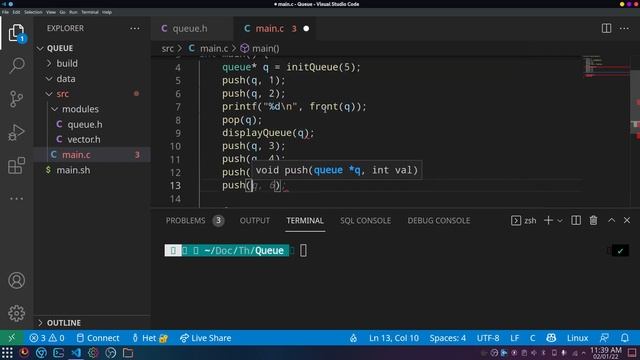Collapse the src folder
Image resolution: width=640 pixels, height=360 pixels.
tap(92, 94)
